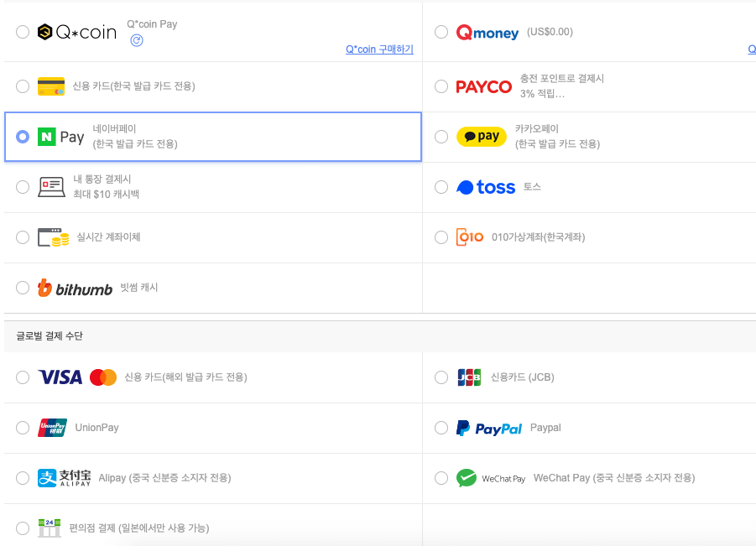Select the Korean credit card radio button

23,86
